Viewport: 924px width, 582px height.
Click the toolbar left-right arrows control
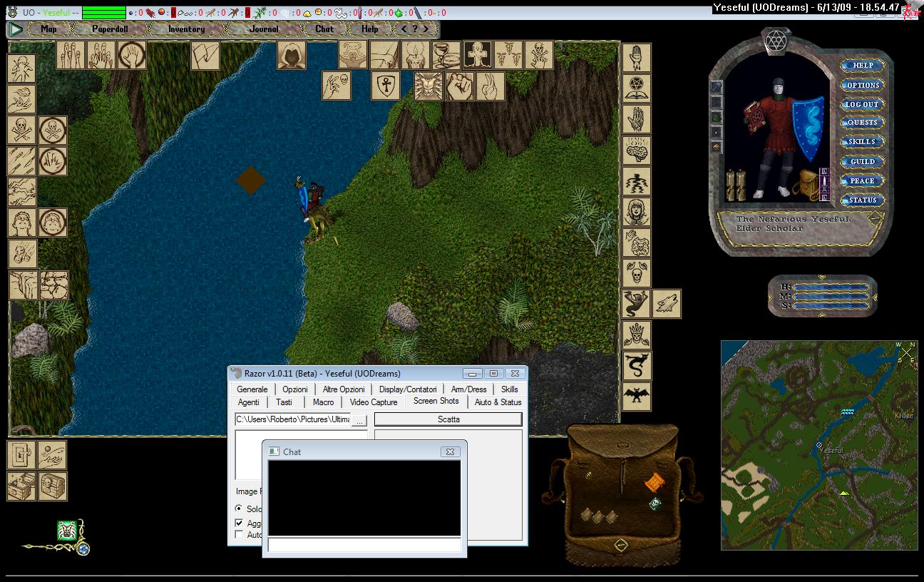tap(414, 29)
